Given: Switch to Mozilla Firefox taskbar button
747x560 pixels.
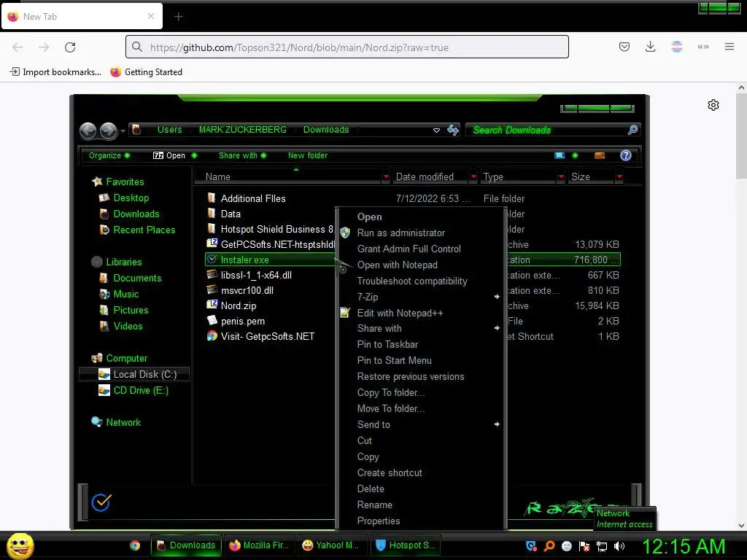Looking at the screenshot, I should point(259,545).
